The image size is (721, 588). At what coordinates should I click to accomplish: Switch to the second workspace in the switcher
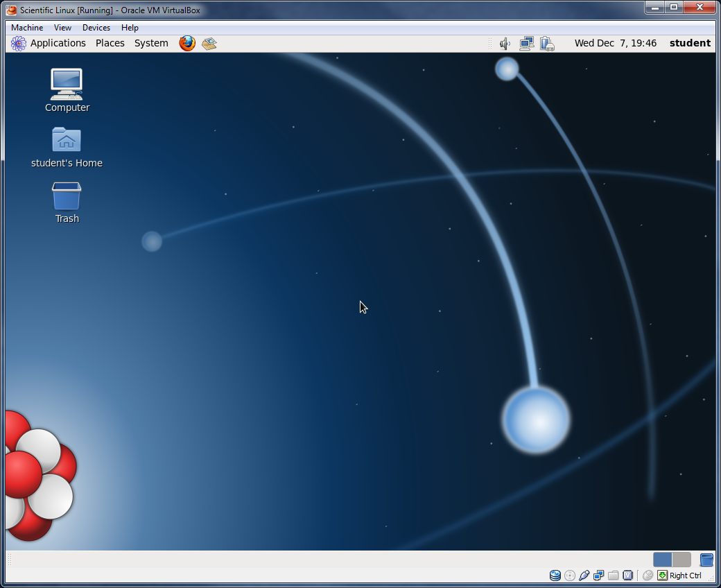(x=681, y=560)
